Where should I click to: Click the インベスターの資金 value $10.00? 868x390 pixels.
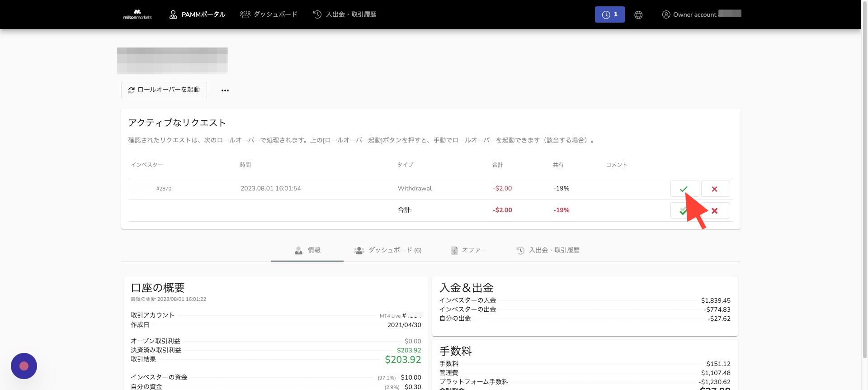(x=411, y=377)
